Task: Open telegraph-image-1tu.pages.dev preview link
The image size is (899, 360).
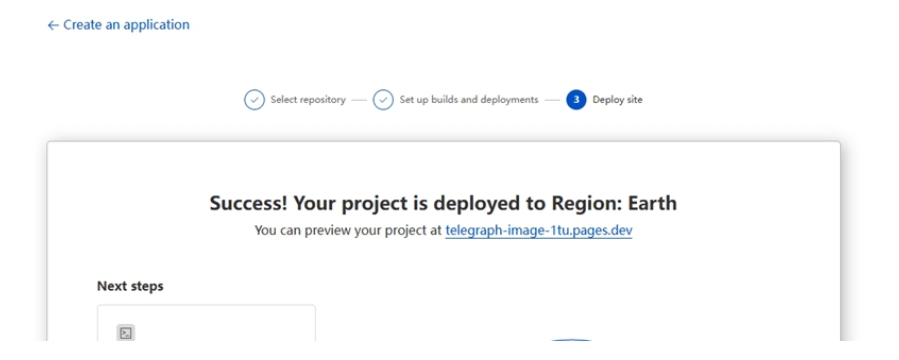Action: pyautogui.click(x=538, y=230)
